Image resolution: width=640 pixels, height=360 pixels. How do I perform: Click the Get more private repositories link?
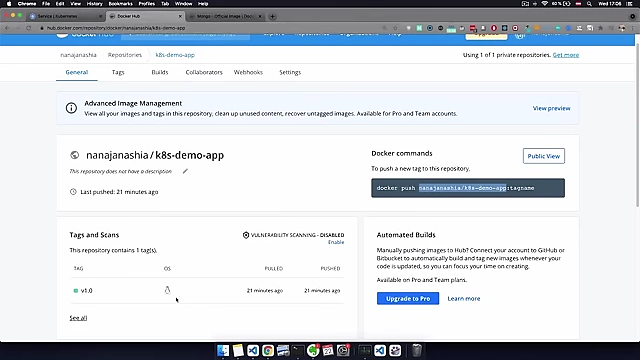tap(566, 55)
